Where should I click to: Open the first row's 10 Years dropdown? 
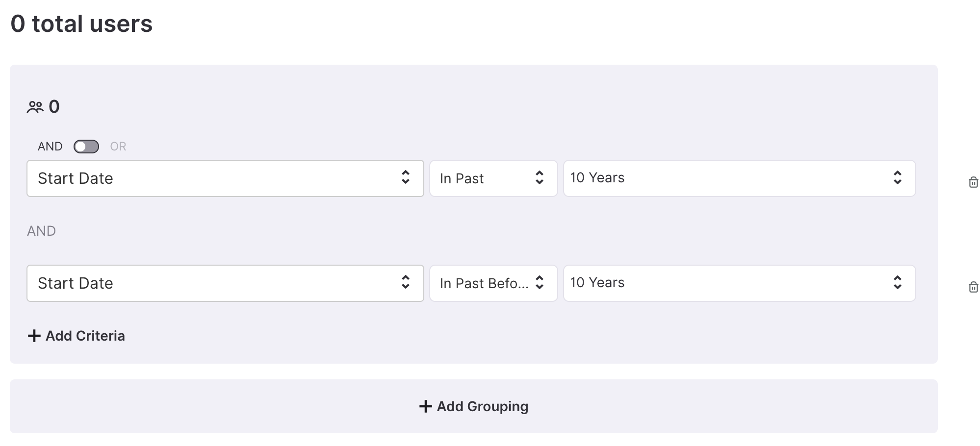click(x=739, y=178)
